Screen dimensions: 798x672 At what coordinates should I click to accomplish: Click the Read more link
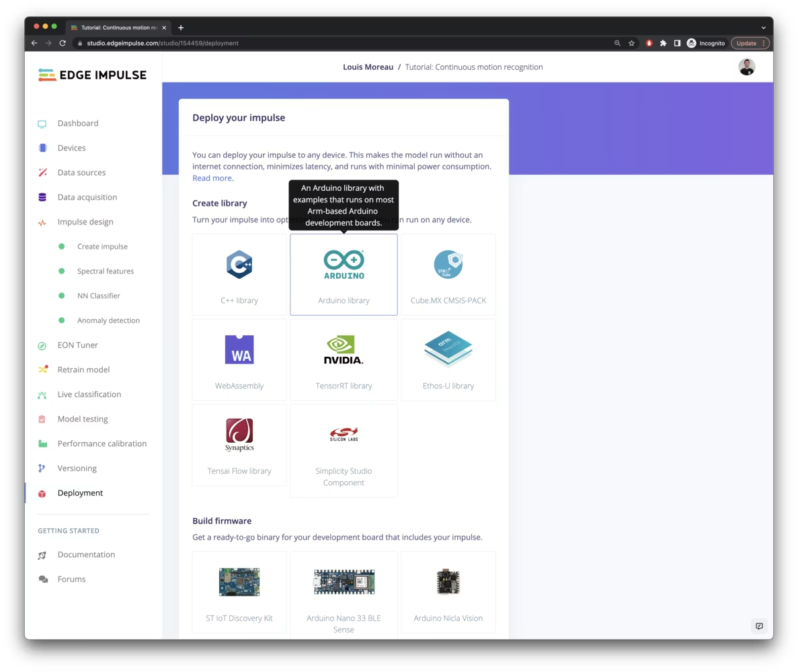tap(212, 177)
